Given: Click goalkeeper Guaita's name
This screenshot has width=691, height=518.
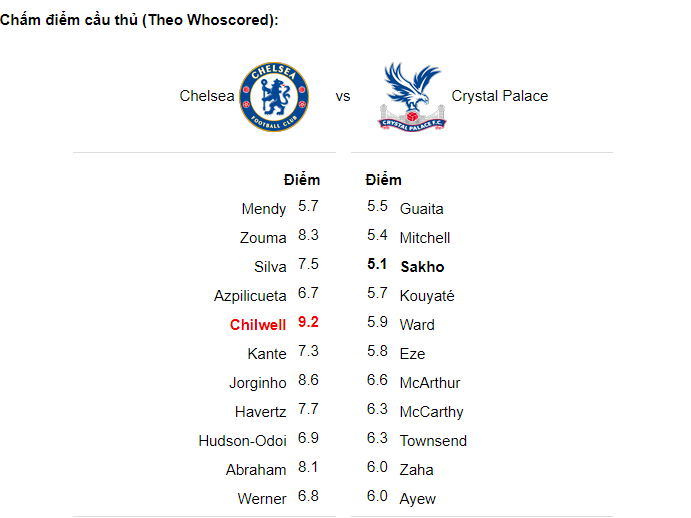Looking at the screenshot, I should (421, 209).
